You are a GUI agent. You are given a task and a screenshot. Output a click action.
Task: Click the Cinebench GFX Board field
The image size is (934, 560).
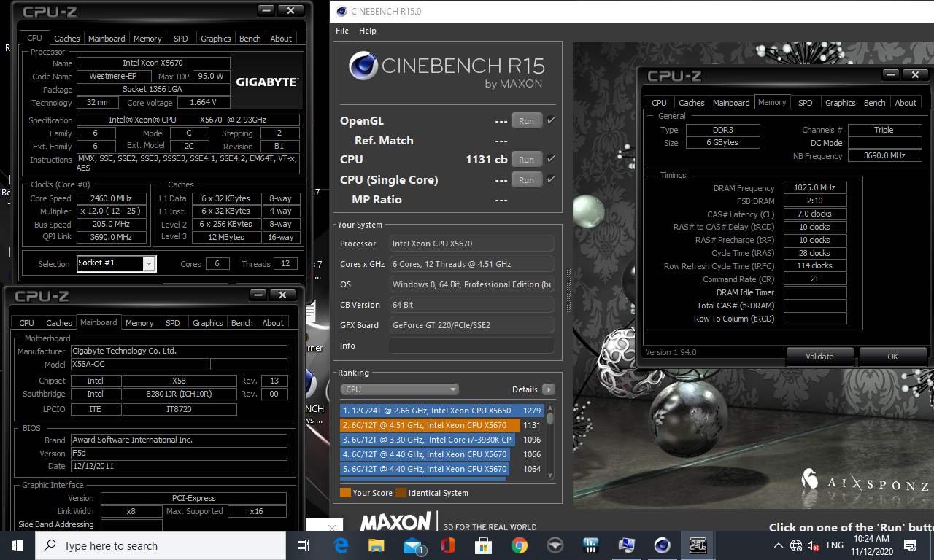click(x=471, y=325)
